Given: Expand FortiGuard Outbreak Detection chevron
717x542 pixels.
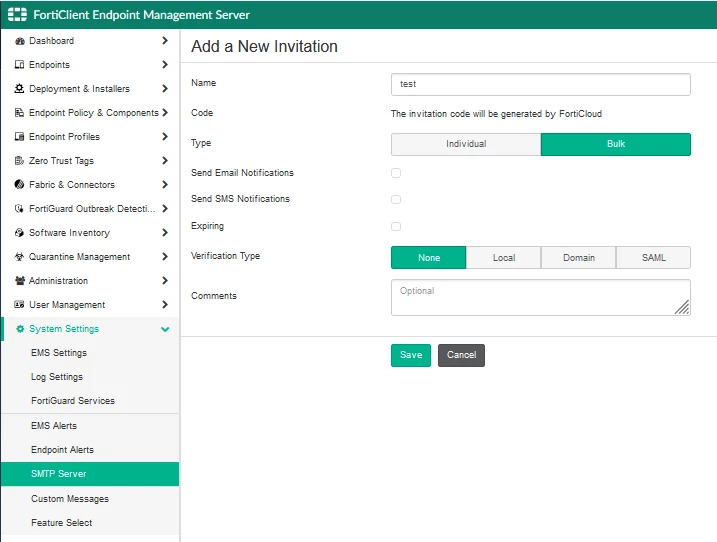Looking at the screenshot, I should [165, 209].
